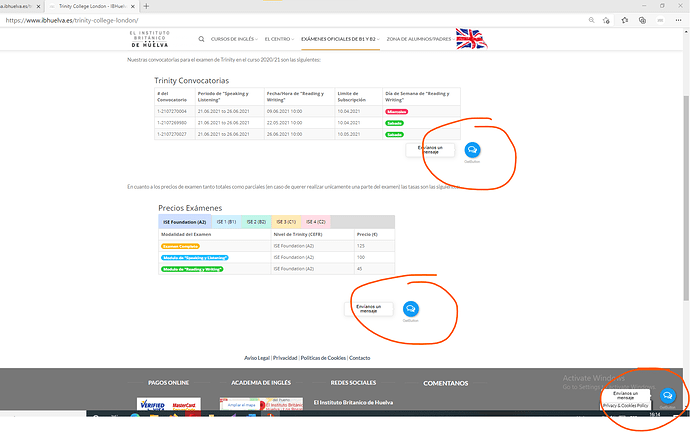The image size is (690, 432).
Task: Close the Trinity College London tab
Action: 133,7
